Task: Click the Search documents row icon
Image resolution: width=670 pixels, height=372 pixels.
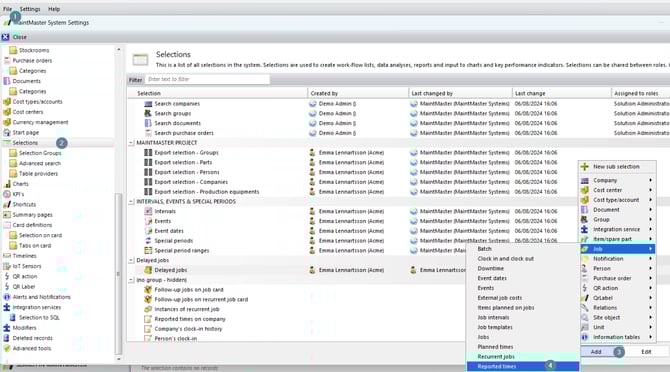Action: pos(148,123)
